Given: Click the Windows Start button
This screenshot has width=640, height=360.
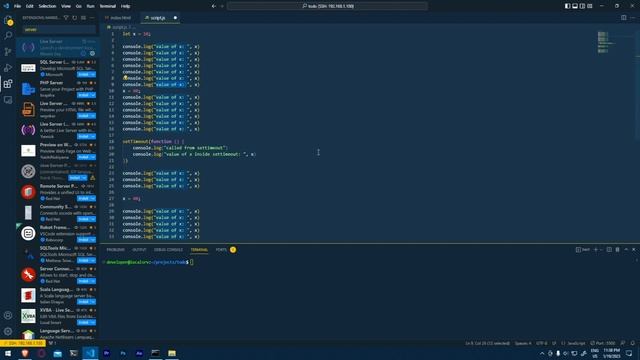Looking at the screenshot, I should tap(8, 353).
